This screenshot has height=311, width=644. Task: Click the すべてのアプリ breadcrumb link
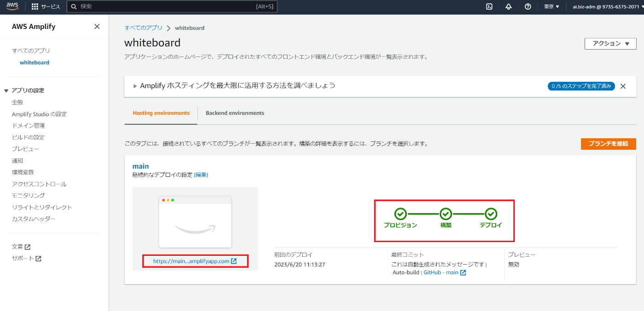pyautogui.click(x=144, y=28)
